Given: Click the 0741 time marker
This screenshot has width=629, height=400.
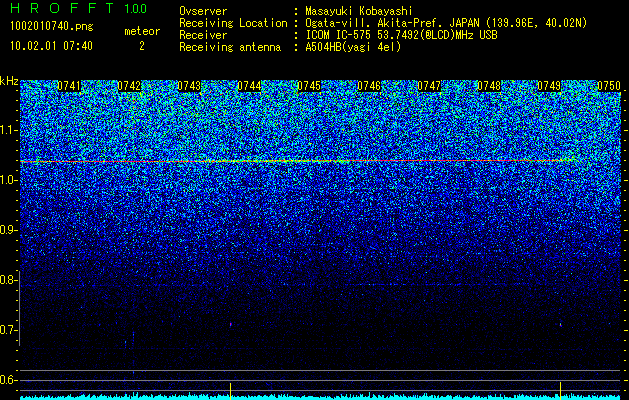Looking at the screenshot, I should tap(69, 86).
